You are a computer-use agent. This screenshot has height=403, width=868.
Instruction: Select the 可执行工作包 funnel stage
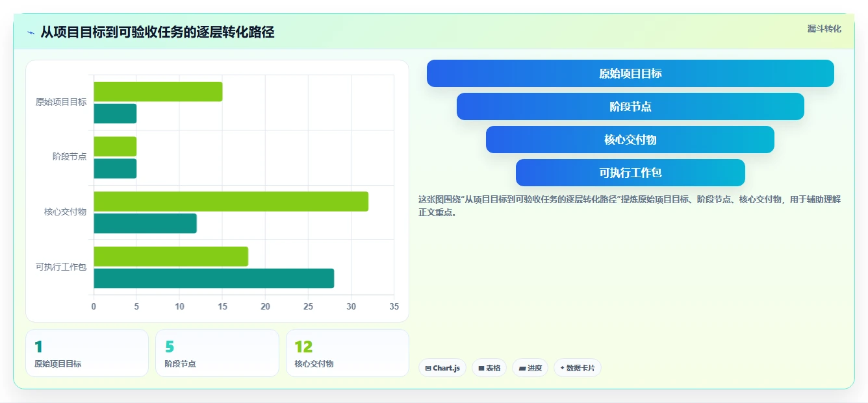click(x=630, y=173)
